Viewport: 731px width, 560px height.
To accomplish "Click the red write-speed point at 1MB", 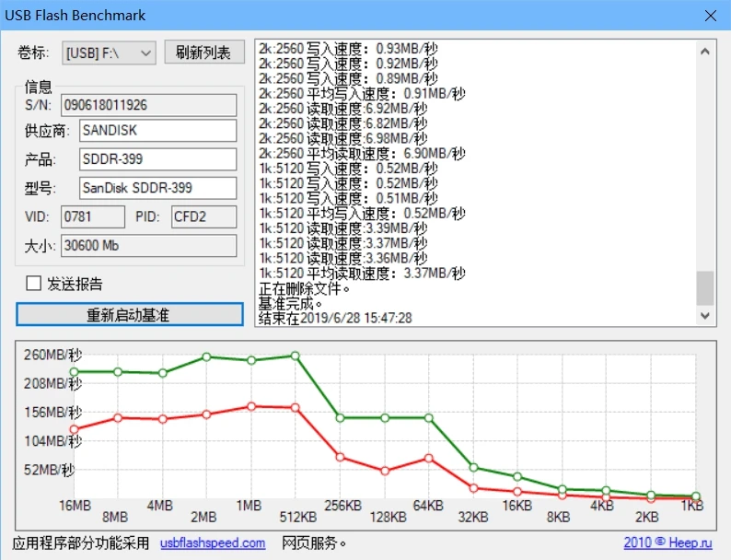I will click(250, 406).
